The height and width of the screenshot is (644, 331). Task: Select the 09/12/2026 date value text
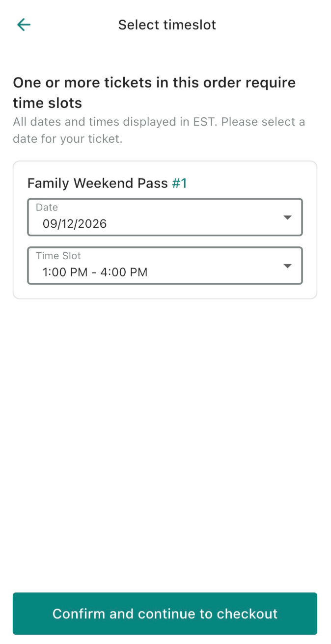point(75,224)
